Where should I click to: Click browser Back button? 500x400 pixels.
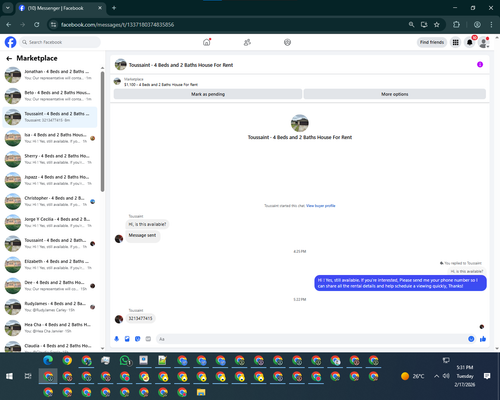point(9,25)
